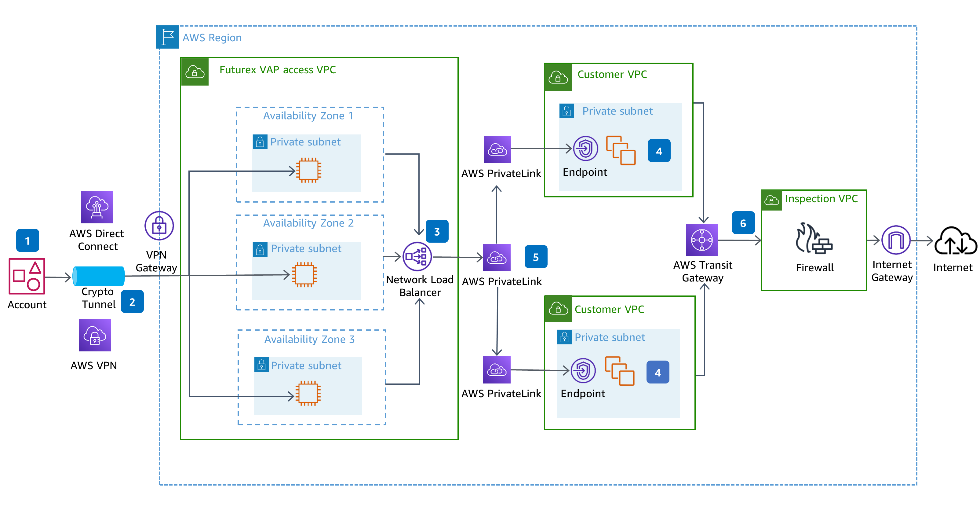Image resolution: width=980 pixels, height=510 pixels.
Task: Select the Endpoint icon in upper Customer VPC
Action: [585, 149]
